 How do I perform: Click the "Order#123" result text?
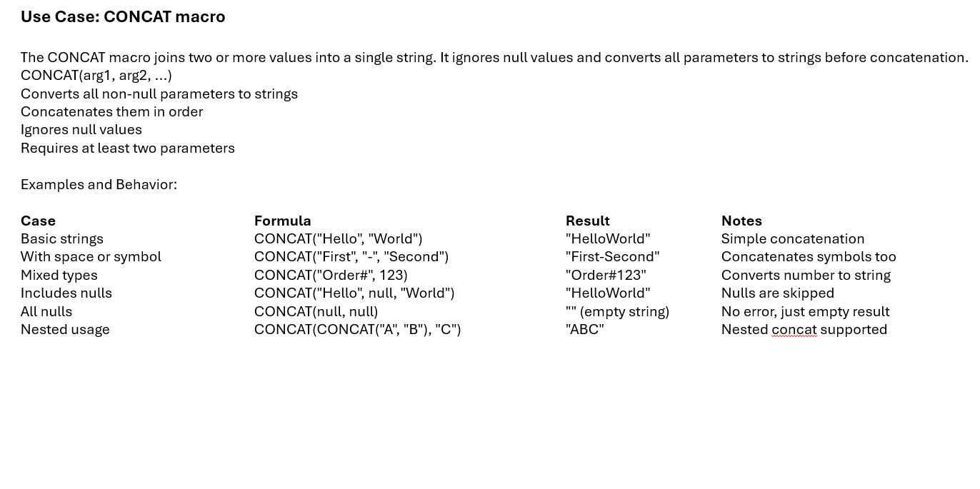click(606, 275)
